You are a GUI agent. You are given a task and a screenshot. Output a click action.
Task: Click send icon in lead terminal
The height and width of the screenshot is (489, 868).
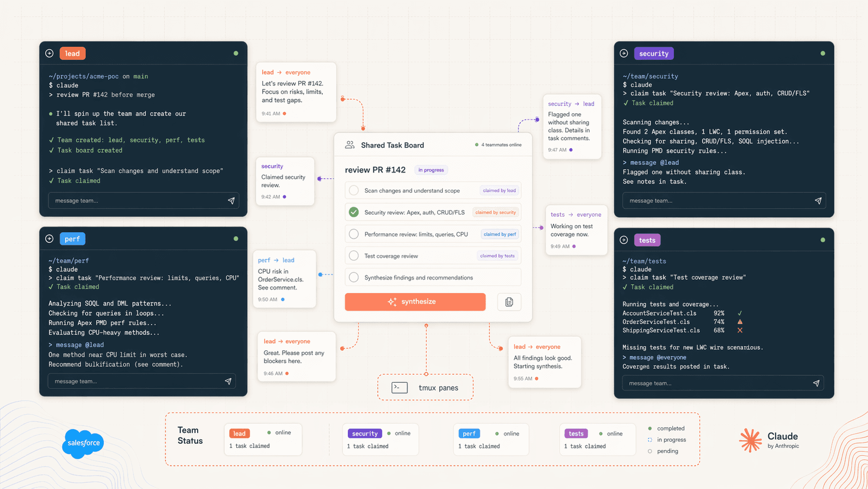click(231, 201)
